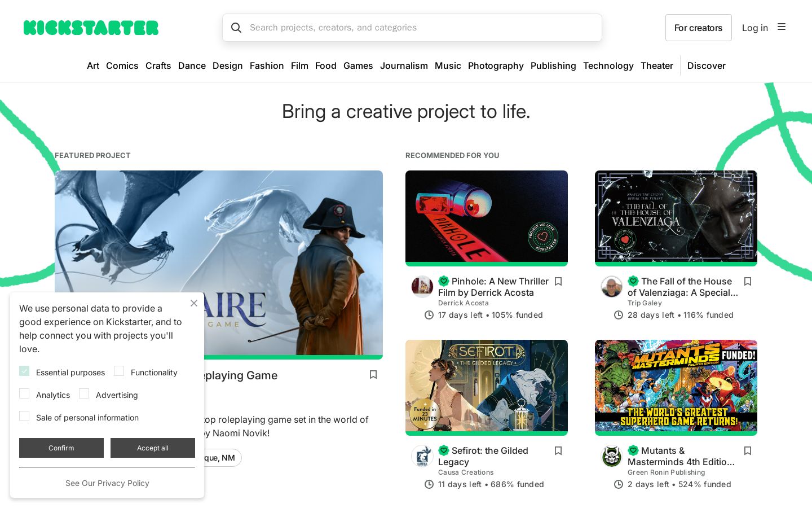Go to the Games category

(x=358, y=65)
